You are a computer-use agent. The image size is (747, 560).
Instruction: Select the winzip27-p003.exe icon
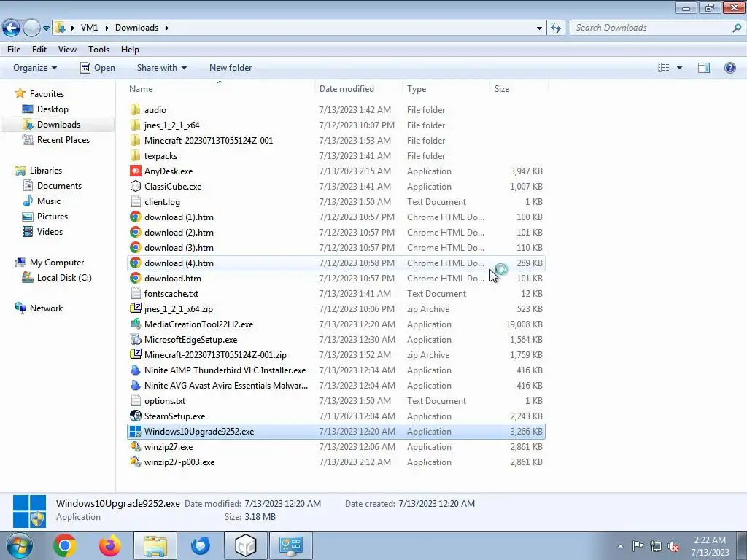(x=135, y=462)
